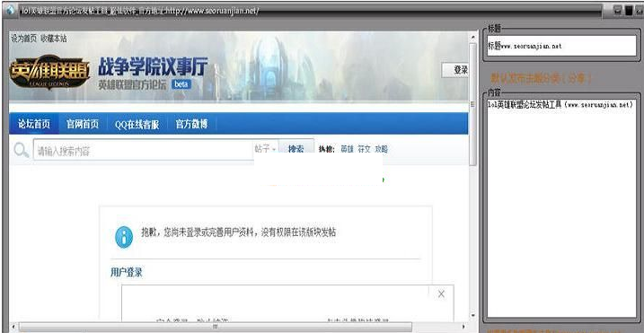Click the League of Legends logo
The height and width of the screenshot is (333, 644).
(49, 73)
